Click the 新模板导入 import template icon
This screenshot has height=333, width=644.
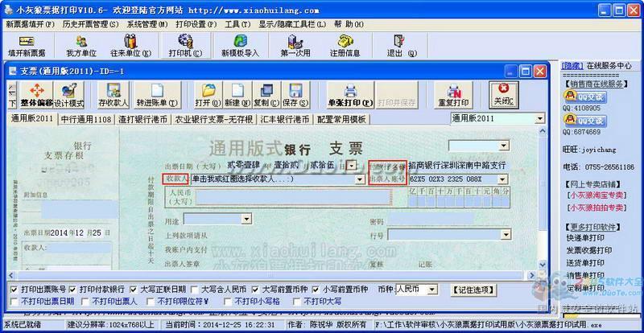point(240,43)
